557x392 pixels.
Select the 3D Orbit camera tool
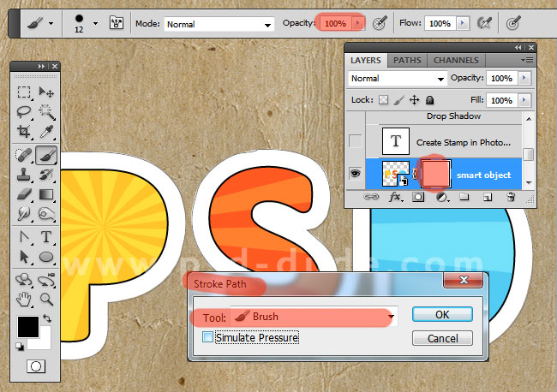(x=46, y=280)
